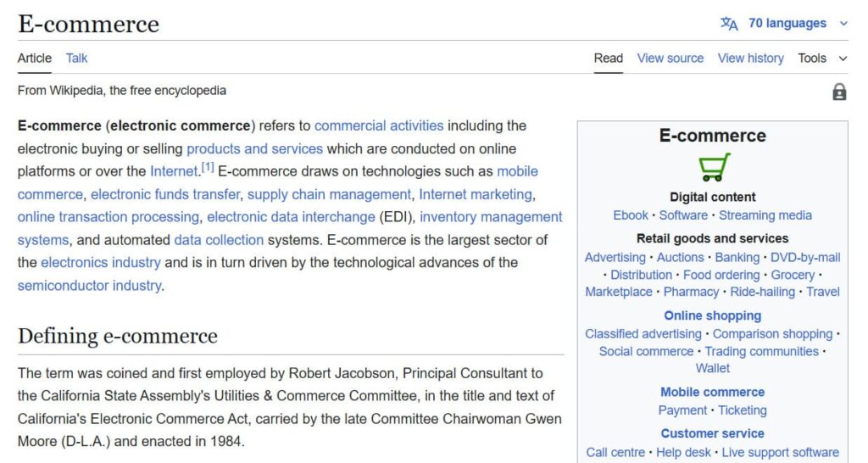Follow the commercial activities link

click(379, 126)
